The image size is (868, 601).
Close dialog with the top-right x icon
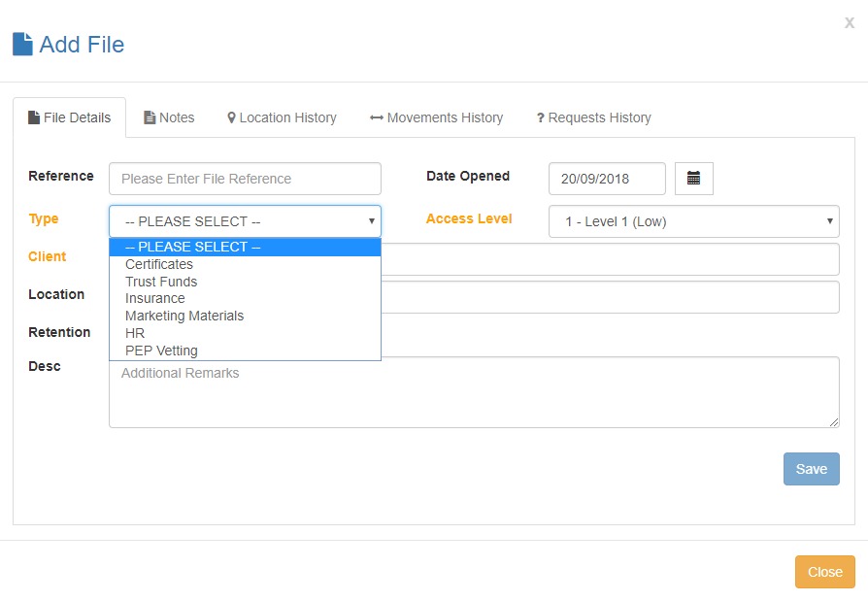pyautogui.click(x=849, y=22)
